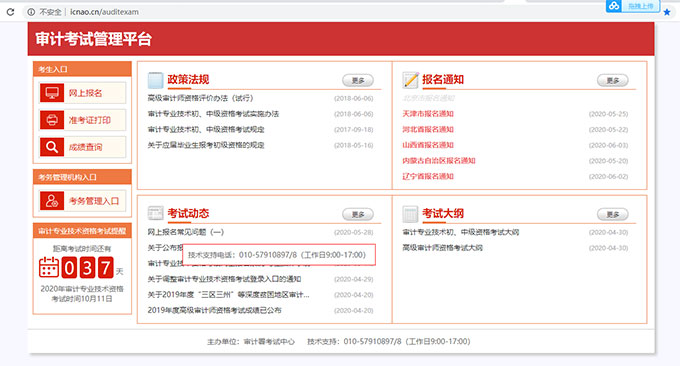Click 2020年审计专业技术资格考试时间10月11日 text
Image resolution: width=680 pixels, height=366 pixels.
[82, 294]
